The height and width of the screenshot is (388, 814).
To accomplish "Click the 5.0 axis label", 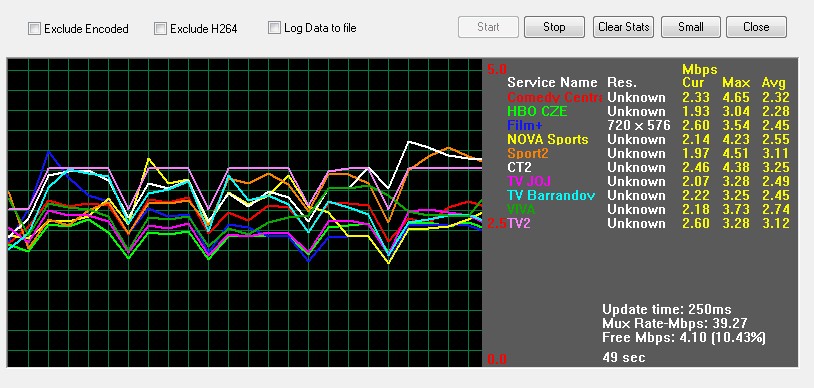I will 497,69.
